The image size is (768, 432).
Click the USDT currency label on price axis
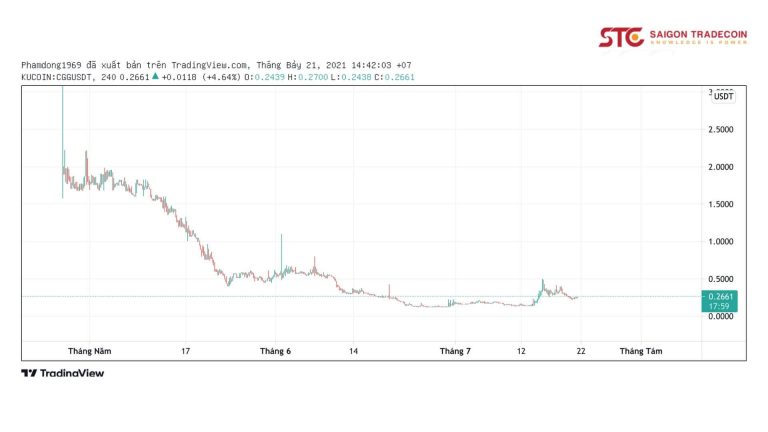click(x=723, y=97)
